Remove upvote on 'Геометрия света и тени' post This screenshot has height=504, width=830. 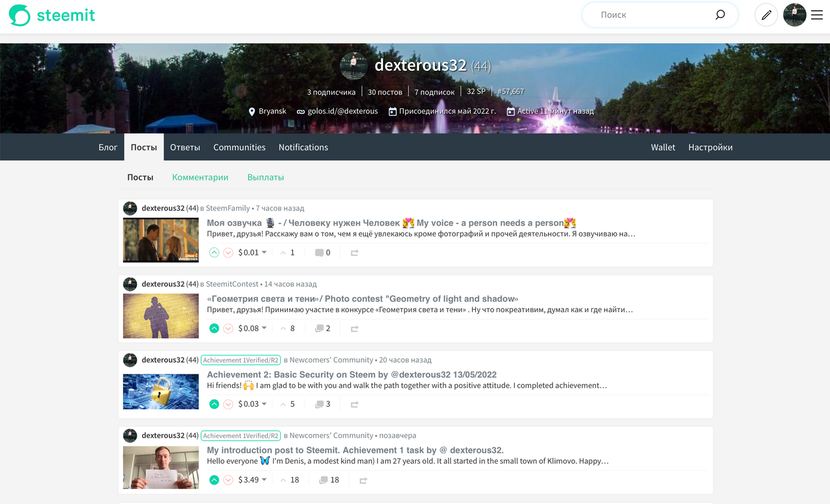coord(214,328)
